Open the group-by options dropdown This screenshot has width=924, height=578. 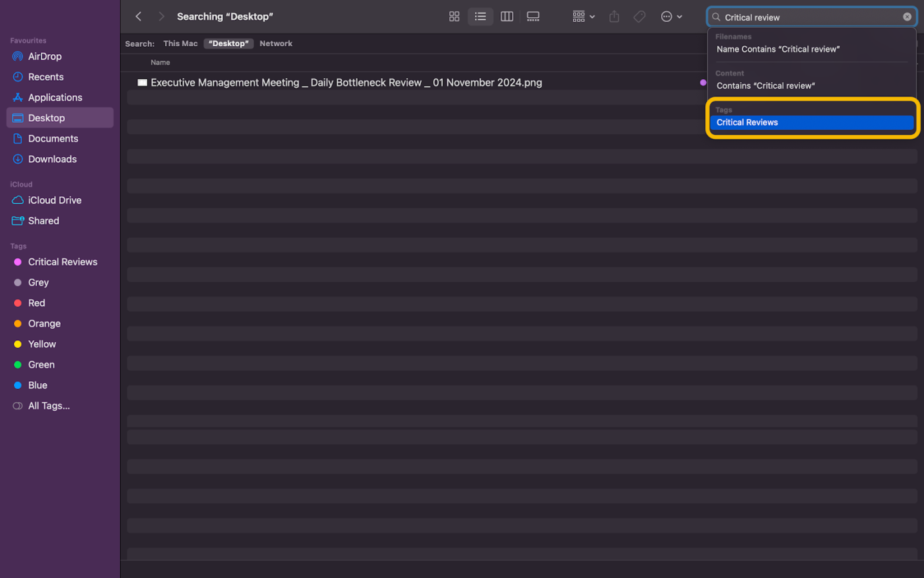[583, 17]
